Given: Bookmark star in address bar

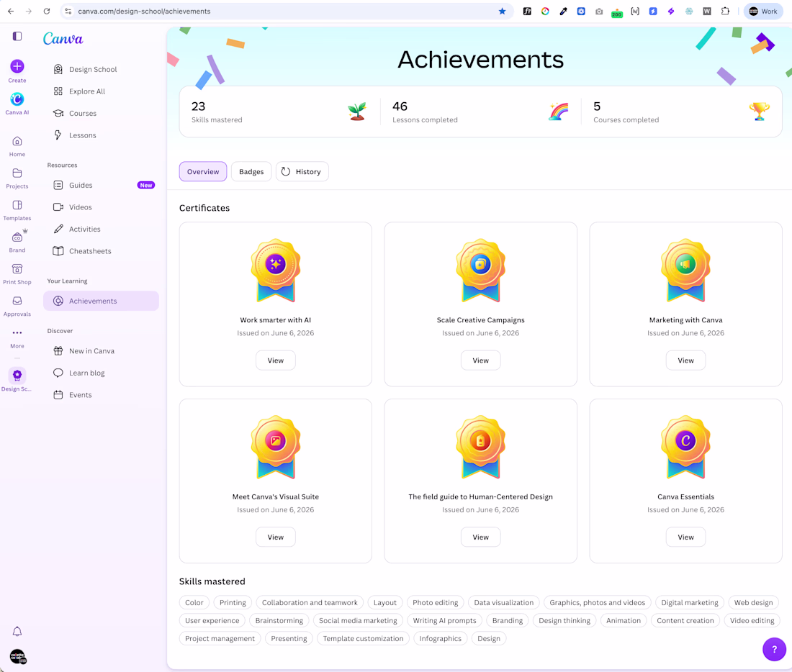Looking at the screenshot, I should [x=502, y=11].
